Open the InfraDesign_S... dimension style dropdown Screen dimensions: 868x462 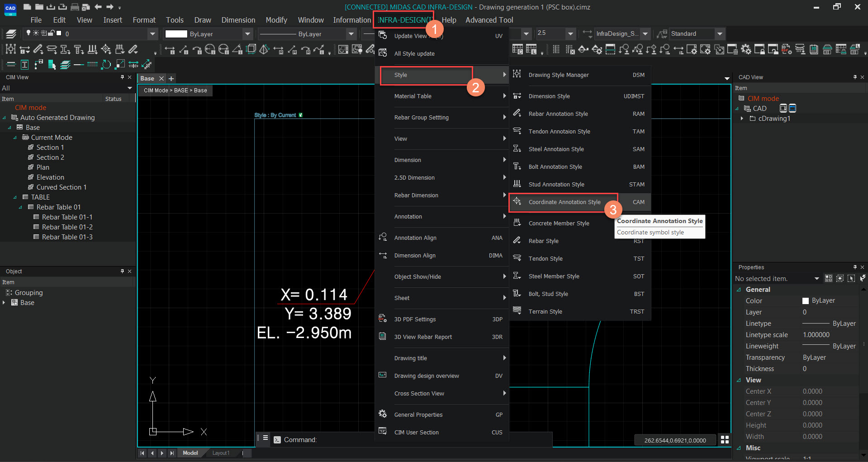[645, 33]
